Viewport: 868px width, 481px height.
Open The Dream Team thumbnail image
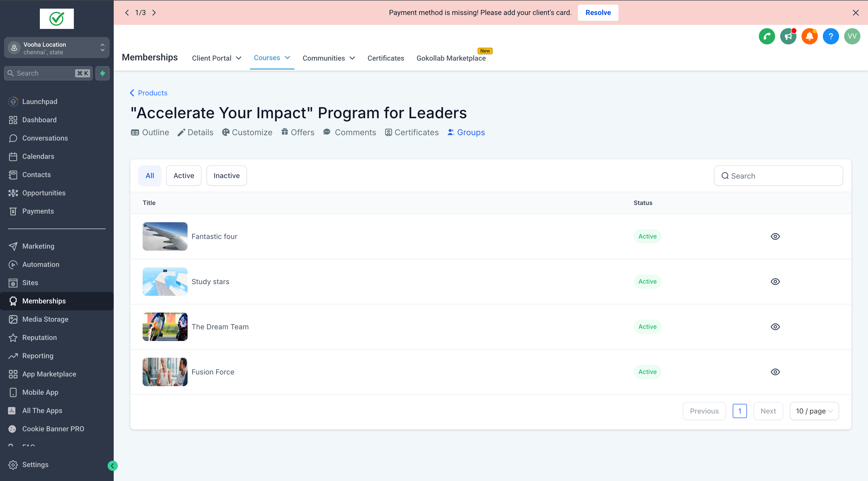pyautogui.click(x=165, y=327)
